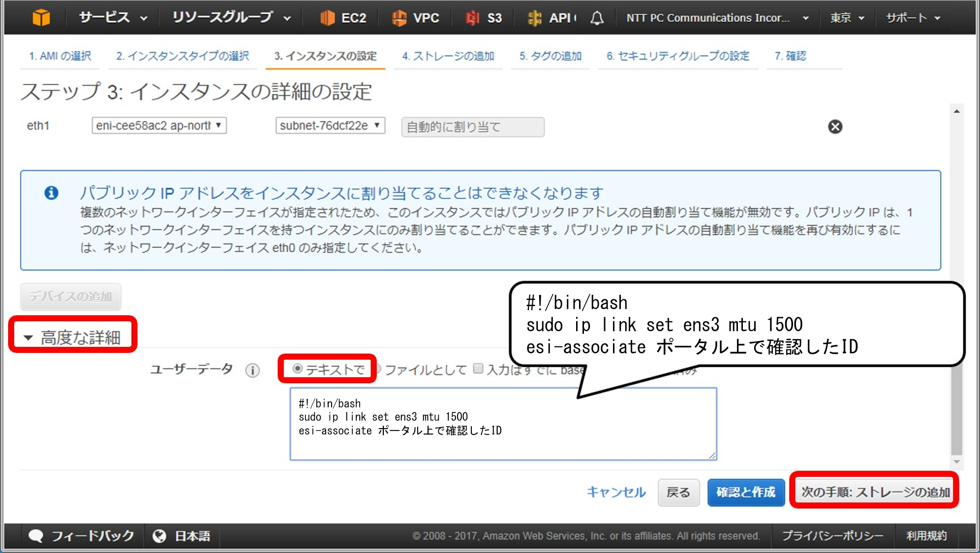The image size is (980, 553).
Task: Open the eni-cee58ac2 network interface dropdown
Action: (159, 125)
